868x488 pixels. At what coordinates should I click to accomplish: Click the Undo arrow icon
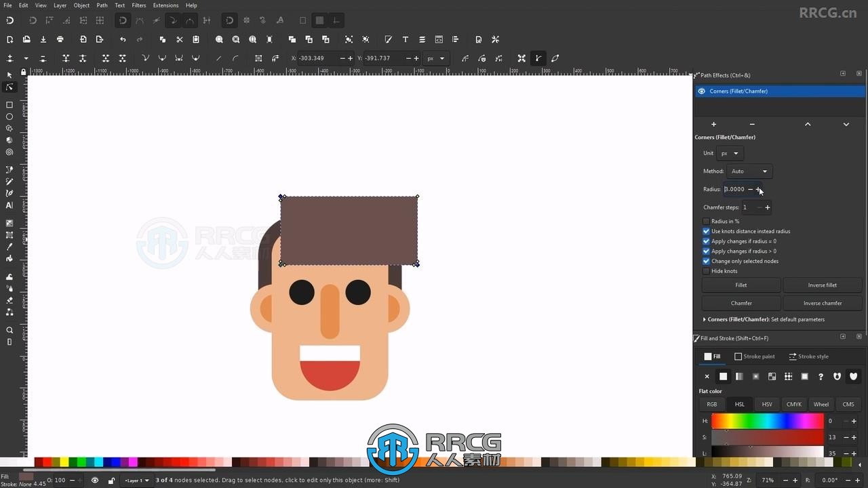pyautogui.click(x=123, y=39)
